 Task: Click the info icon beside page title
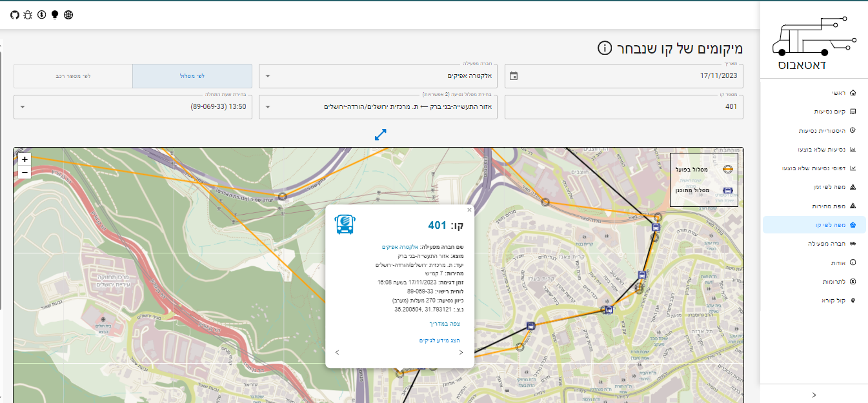pos(604,48)
